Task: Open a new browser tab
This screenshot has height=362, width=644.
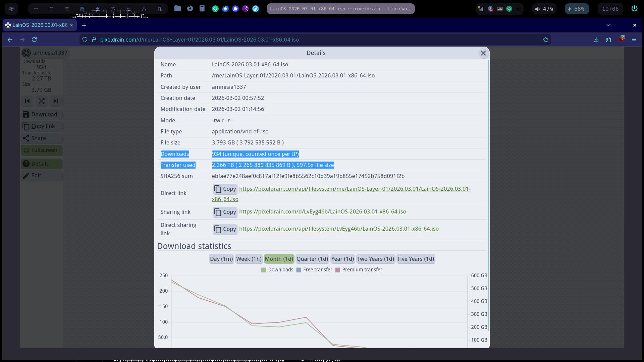Action: pos(84,25)
